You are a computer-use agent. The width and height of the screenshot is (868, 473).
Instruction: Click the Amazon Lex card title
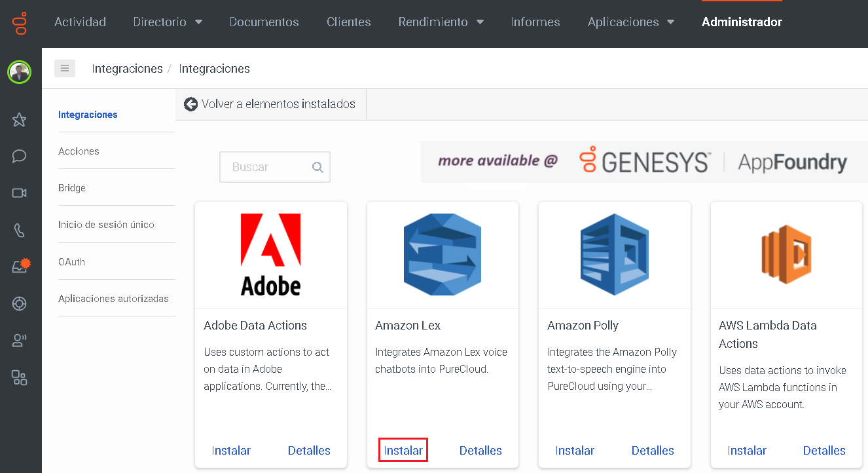click(x=408, y=326)
